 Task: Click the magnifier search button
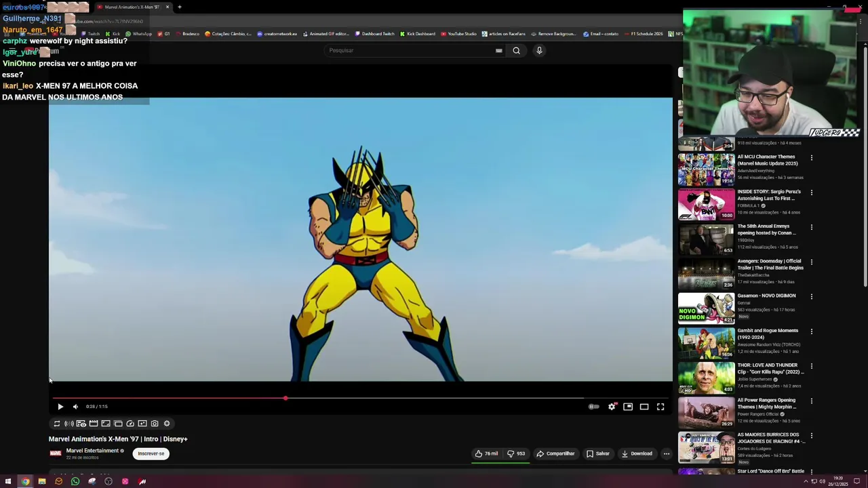tap(517, 50)
